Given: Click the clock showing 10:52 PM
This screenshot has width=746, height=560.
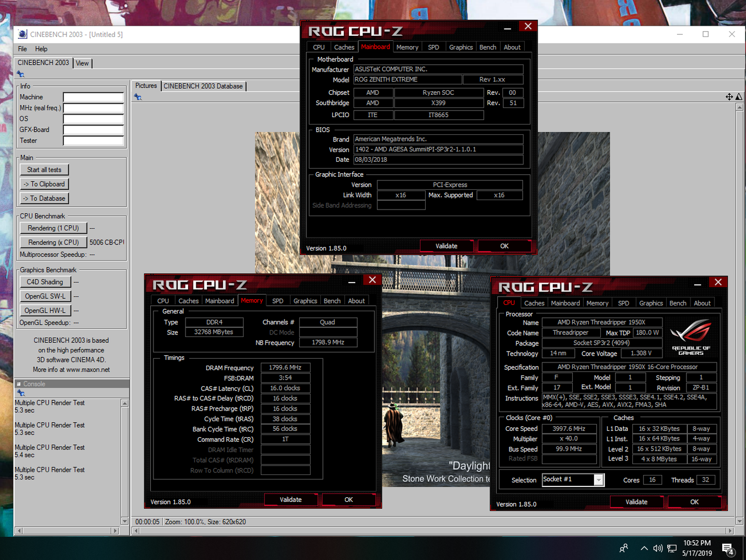Looking at the screenshot, I should [x=697, y=543].
